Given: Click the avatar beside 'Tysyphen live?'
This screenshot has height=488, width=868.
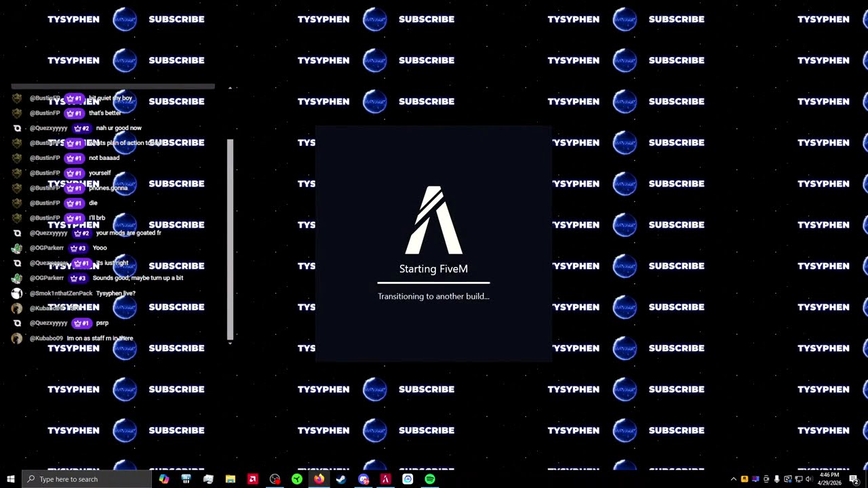Looking at the screenshot, I should (17, 293).
